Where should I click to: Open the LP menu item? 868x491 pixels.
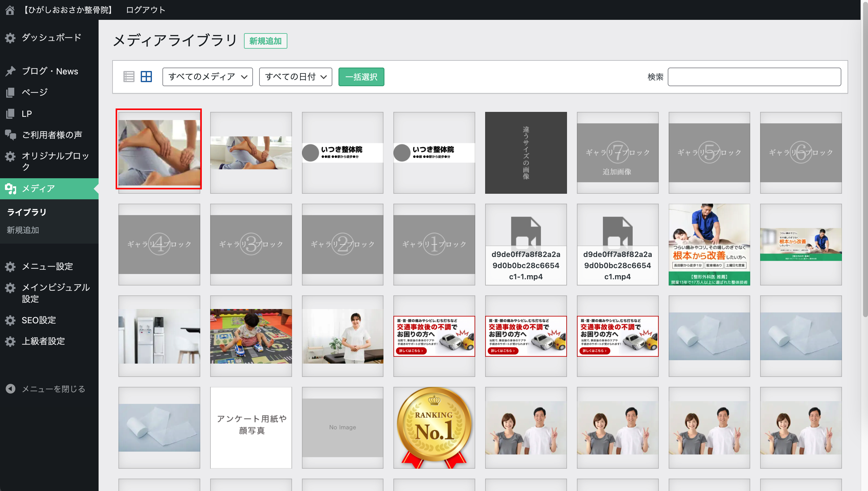click(27, 114)
